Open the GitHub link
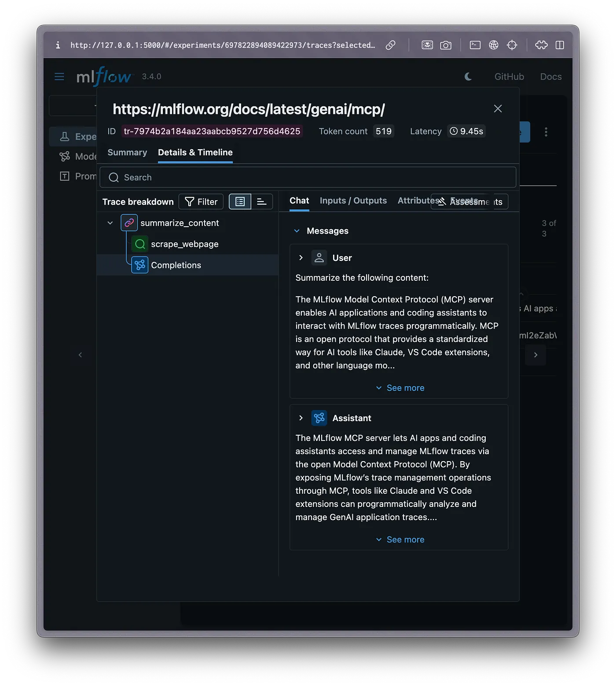Screen dimensions: 616x686 [x=509, y=77]
